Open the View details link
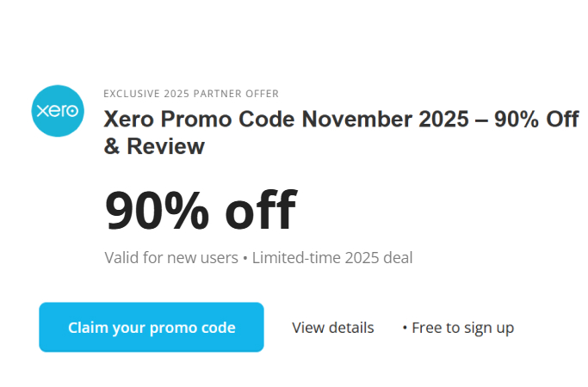 (x=332, y=328)
